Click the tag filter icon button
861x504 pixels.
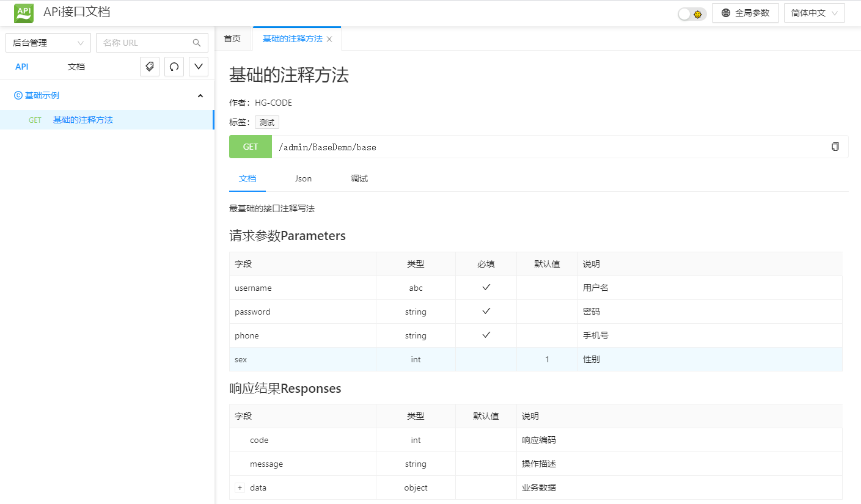150,67
